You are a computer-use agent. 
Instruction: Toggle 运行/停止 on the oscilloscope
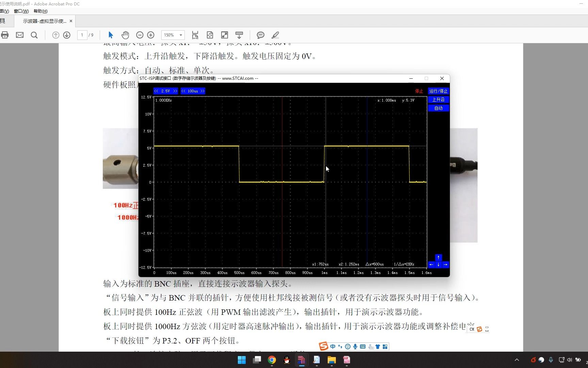(x=438, y=91)
